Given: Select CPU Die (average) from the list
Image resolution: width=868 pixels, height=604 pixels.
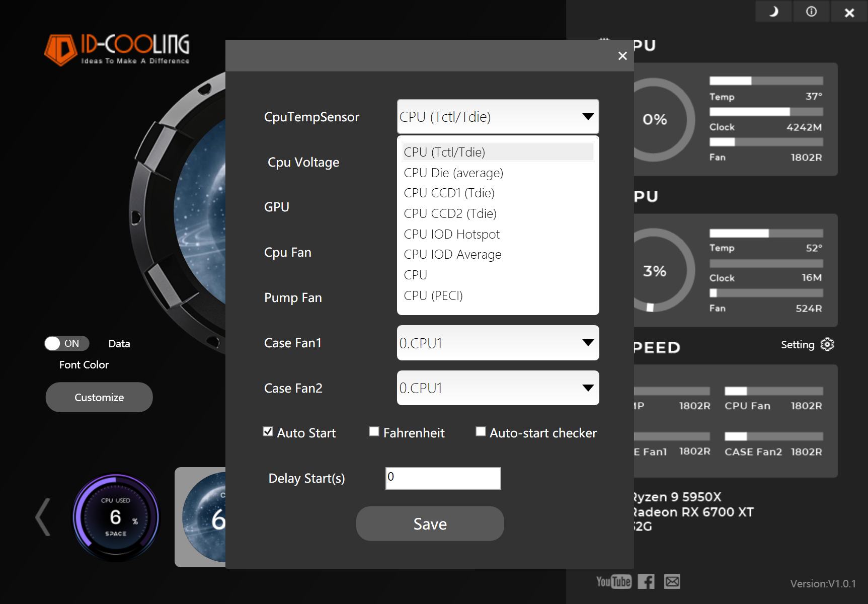Looking at the screenshot, I should (x=453, y=173).
